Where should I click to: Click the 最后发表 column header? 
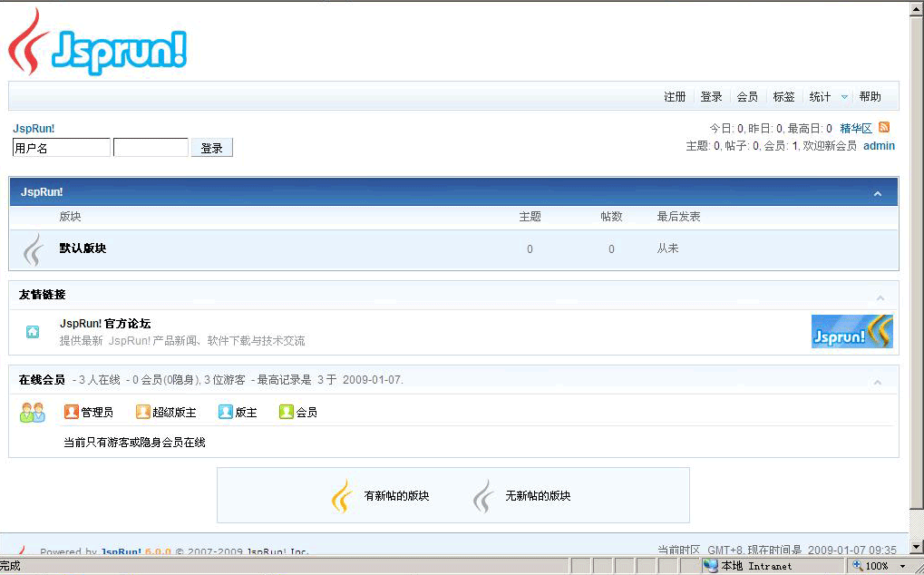678,217
